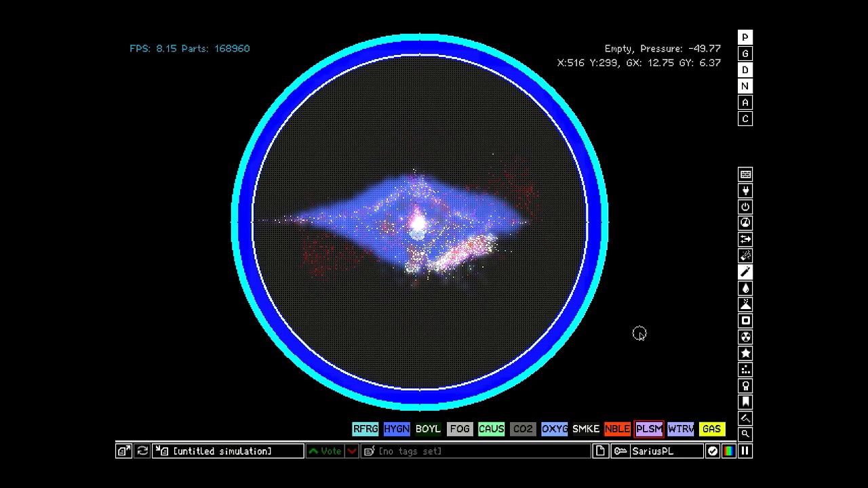This screenshot has width=868, height=488.
Task: Click the reload simulation icon
Action: [142, 451]
